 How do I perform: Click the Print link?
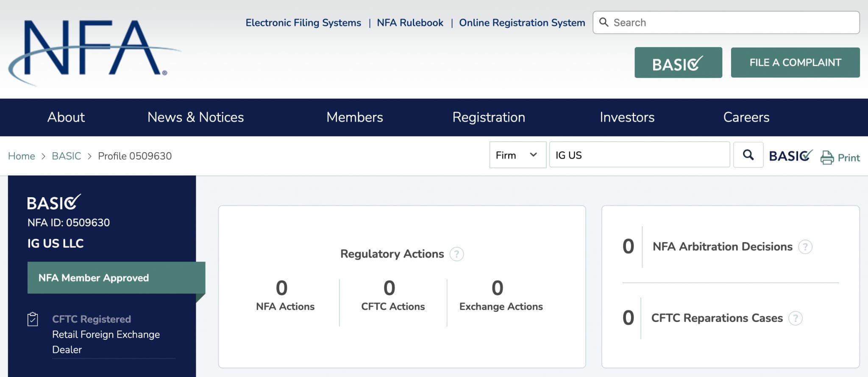[x=849, y=158]
